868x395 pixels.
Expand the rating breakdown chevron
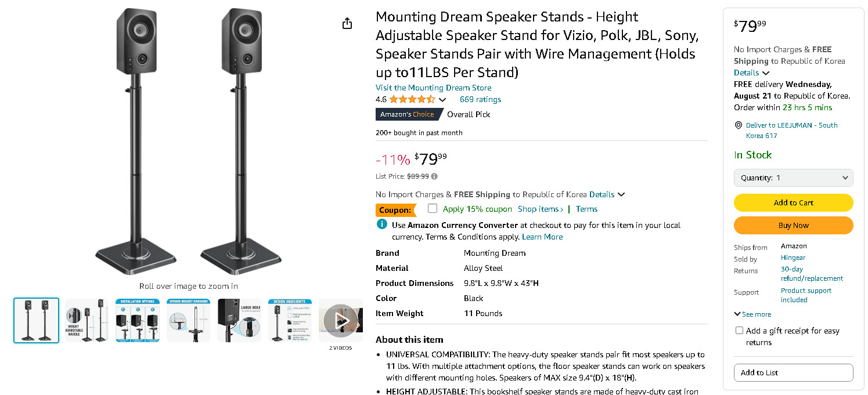click(442, 100)
